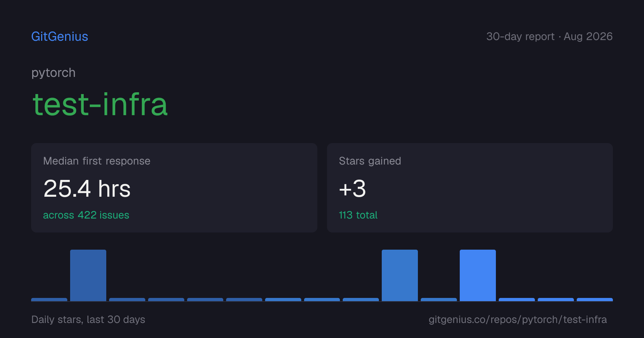Viewport: 644px width, 338px height.
Task: Click the 25.4 hrs value
Action: [87, 188]
